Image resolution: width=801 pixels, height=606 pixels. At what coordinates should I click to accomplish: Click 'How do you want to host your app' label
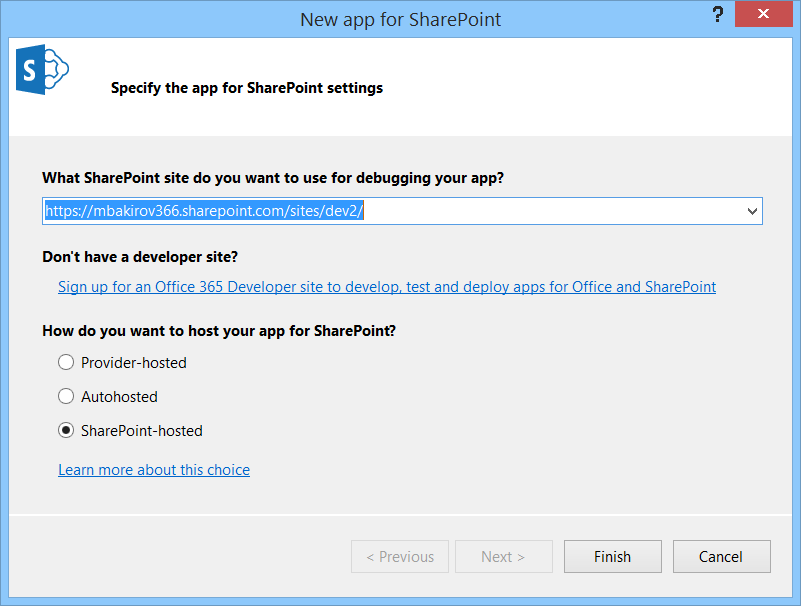[x=219, y=331]
